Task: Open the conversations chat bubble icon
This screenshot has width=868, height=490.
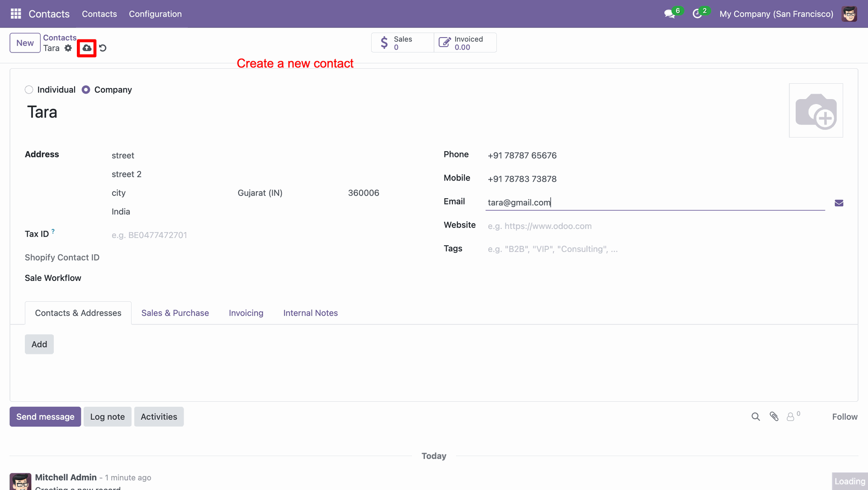Action: point(670,14)
